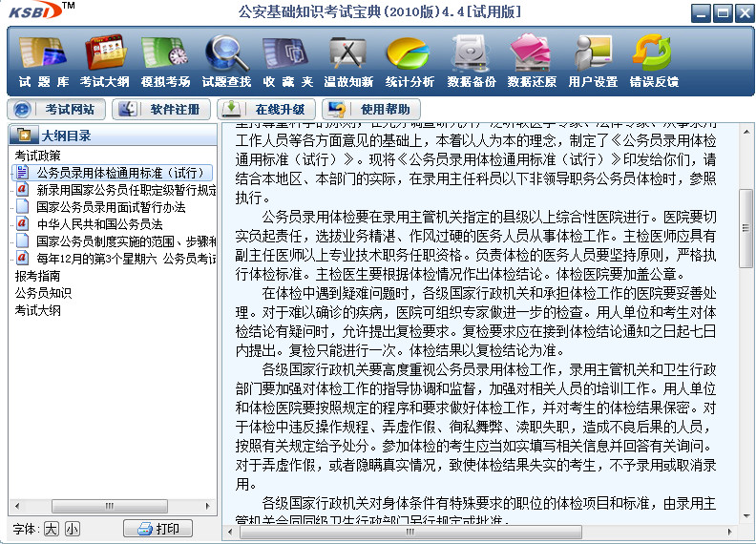Click content pane vertical scrollbar down arrow
Image resolution: width=756 pixels, height=544 pixels.
pyautogui.click(x=746, y=515)
